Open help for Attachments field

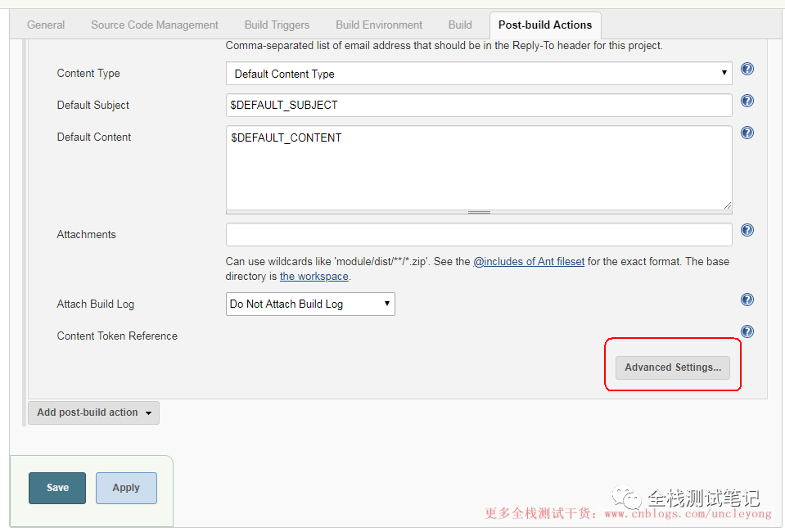(x=747, y=230)
